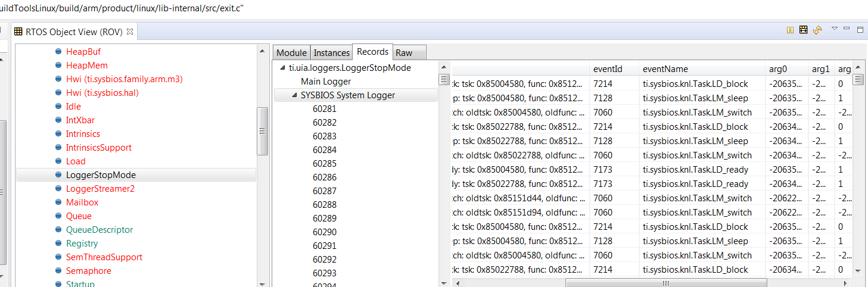Screen dimensions: 868x287
Task: Click the blue ball icon beside HeapBuf
Action: click(x=58, y=52)
